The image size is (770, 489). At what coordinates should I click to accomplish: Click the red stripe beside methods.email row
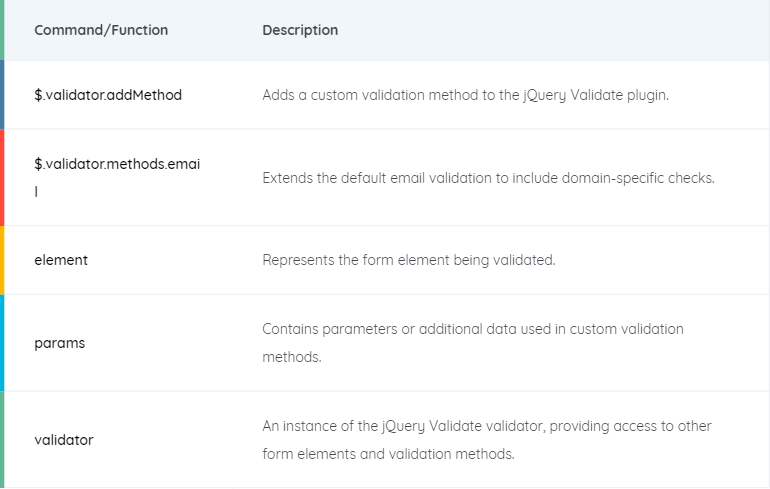(x=2, y=177)
